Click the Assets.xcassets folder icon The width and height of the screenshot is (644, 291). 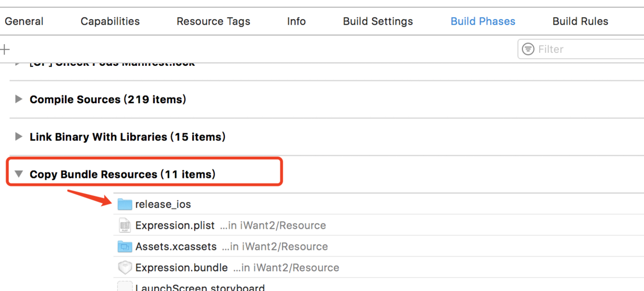coord(125,246)
